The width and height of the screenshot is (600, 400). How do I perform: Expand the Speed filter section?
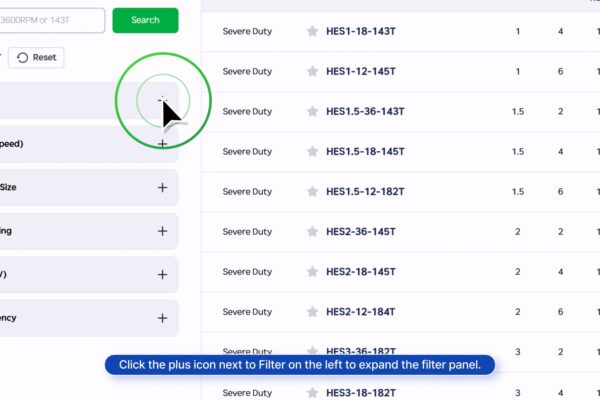(162, 144)
